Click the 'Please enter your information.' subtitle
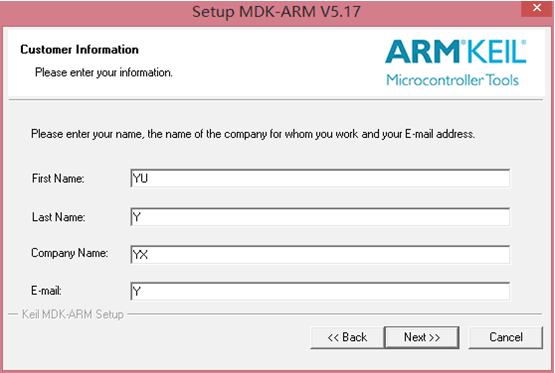 (x=104, y=73)
